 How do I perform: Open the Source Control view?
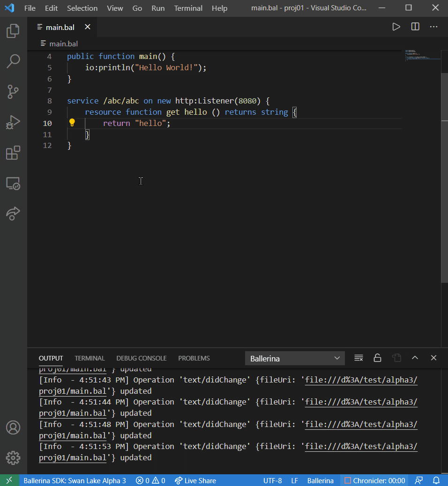[13, 92]
